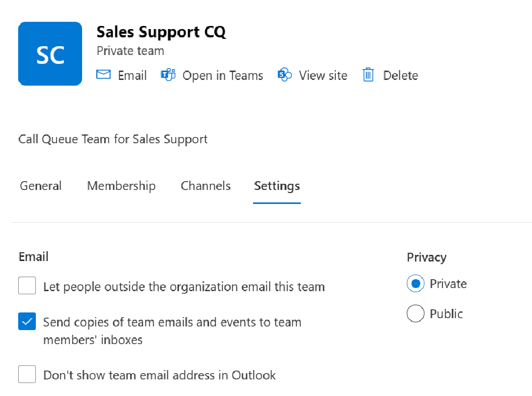This screenshot has width=532, height=396.
Task: Uncheck sending team email copies to members
Action: pos(27,321)
